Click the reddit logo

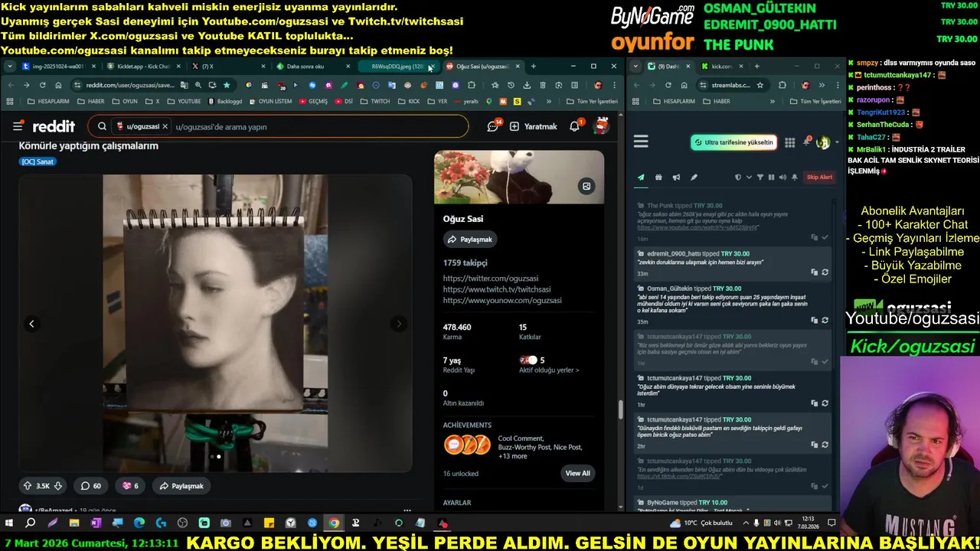54,126
